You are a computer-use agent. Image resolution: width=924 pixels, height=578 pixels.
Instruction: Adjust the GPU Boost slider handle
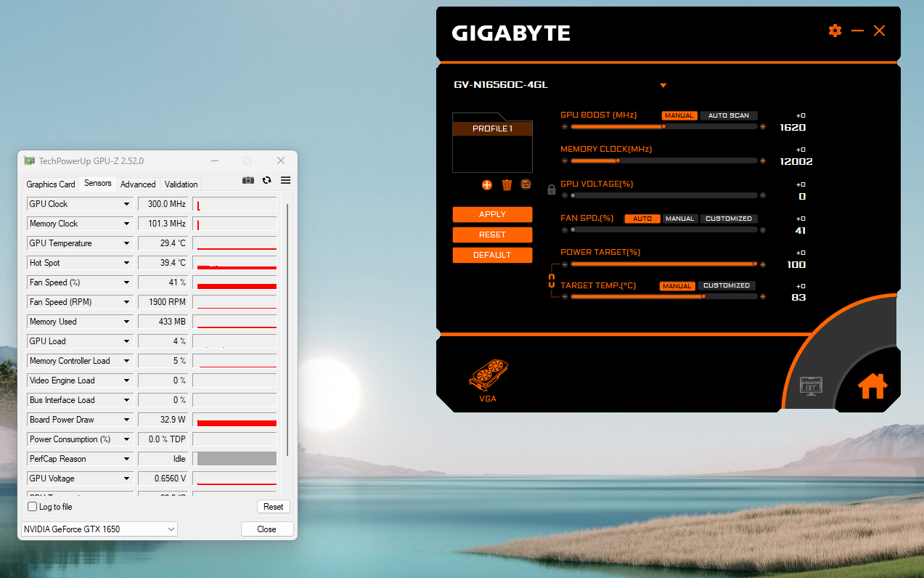pyautogui.click(x=663, y=126)
